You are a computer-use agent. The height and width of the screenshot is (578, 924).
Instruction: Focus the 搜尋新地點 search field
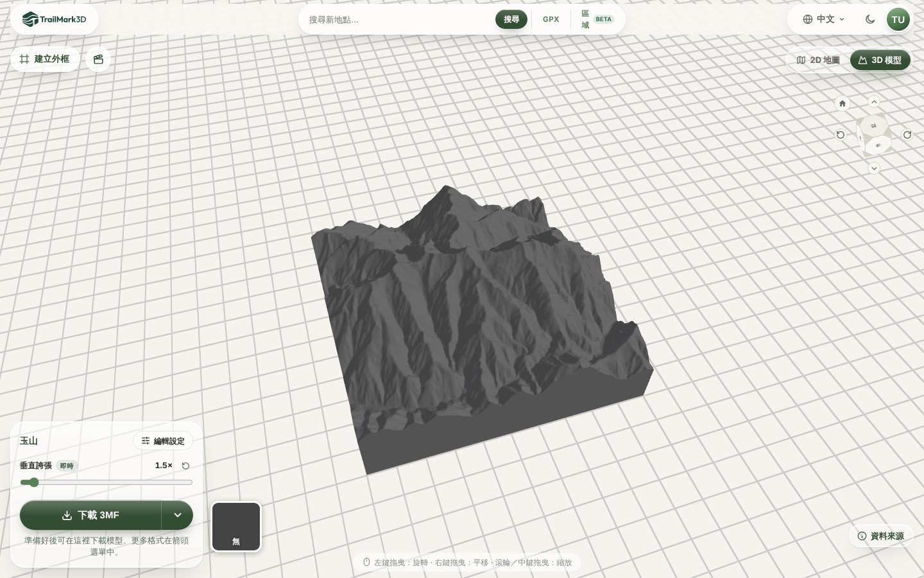point(399,19)
